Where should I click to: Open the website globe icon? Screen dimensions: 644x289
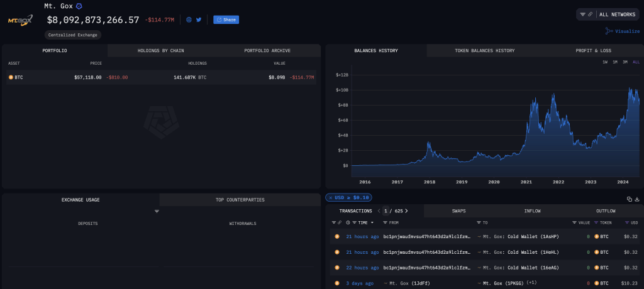tap(189, 19)
